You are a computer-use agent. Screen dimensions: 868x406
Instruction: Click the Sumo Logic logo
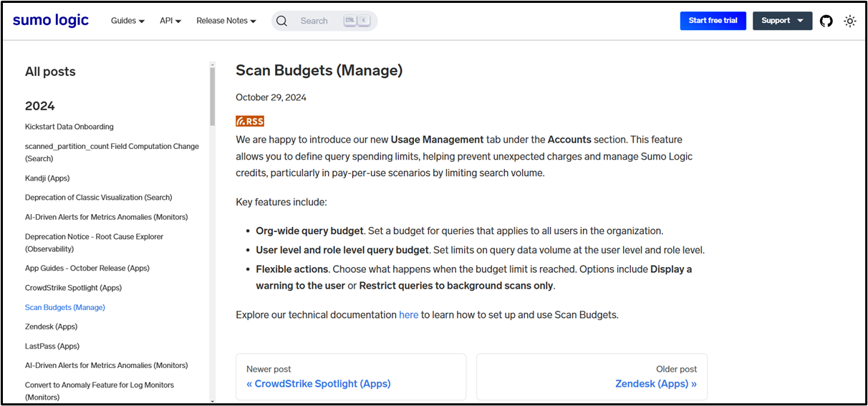click(x=51, y=20)
